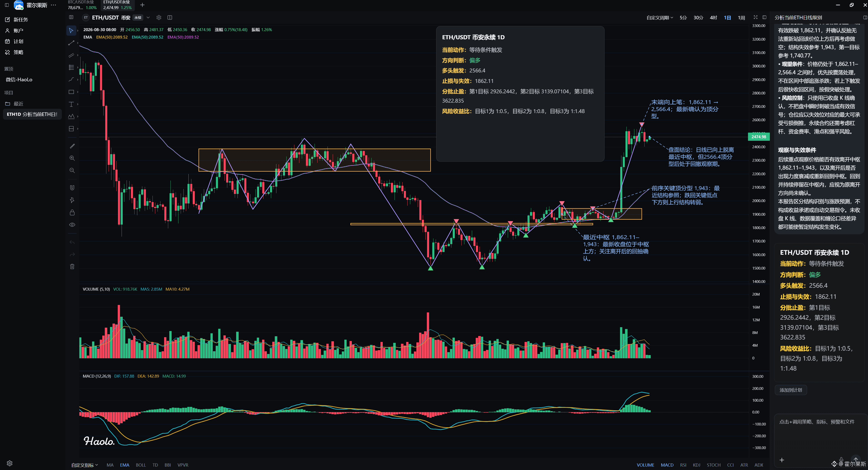
Task: Toggle the MA indicator
Action: point(110,465)
